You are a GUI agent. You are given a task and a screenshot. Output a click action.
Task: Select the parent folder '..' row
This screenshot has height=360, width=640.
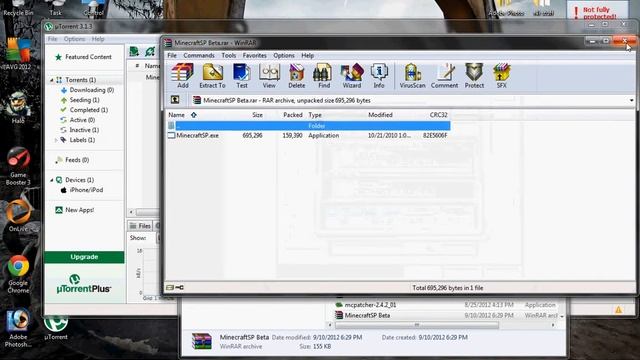pos(308,126)
